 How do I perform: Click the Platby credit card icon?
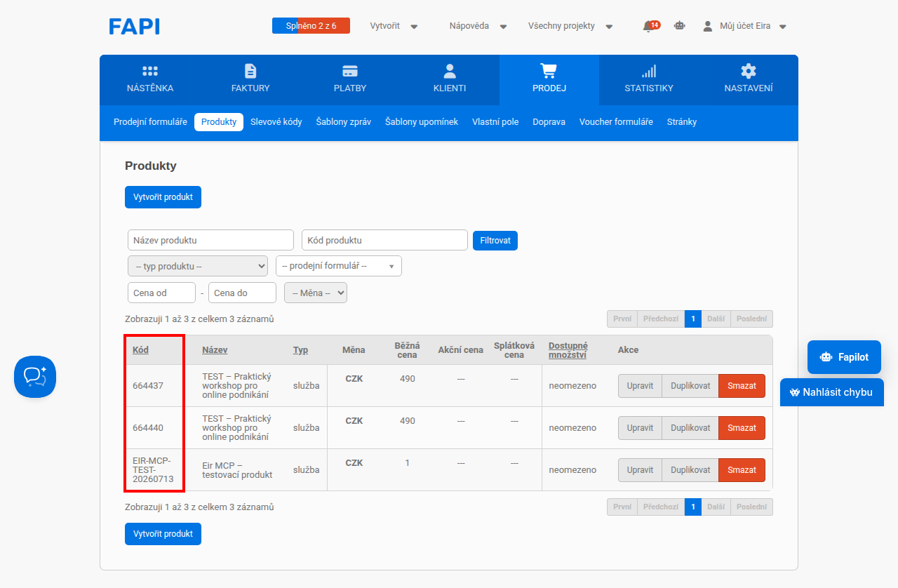tap(350, 71)
